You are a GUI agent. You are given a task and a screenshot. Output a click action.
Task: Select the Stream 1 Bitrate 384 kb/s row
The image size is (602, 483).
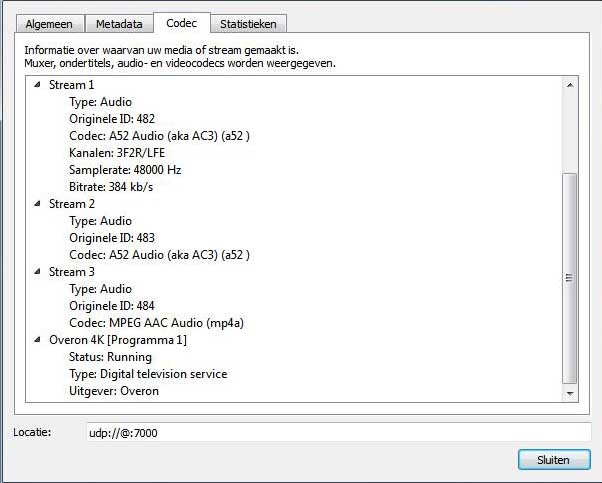pyautogui.click(x=111, y=187)
